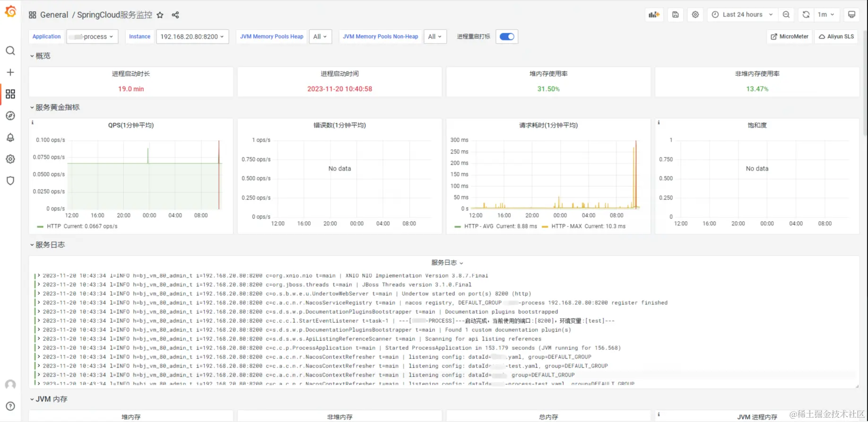868x422 pixels.
Task: Collapse the JVM 内存 row
Action: pyautogui.click(x=49, y=399)
